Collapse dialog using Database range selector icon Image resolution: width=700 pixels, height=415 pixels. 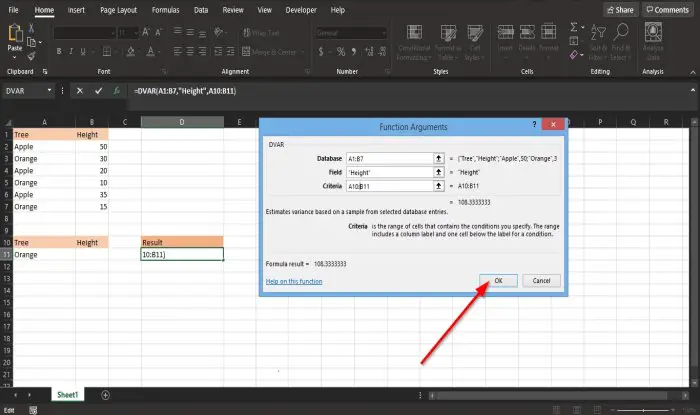(x=439, y=158)
